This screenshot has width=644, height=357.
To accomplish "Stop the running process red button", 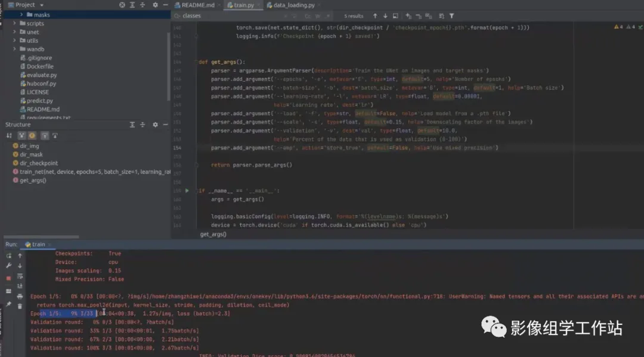I will tap(8, 278).
